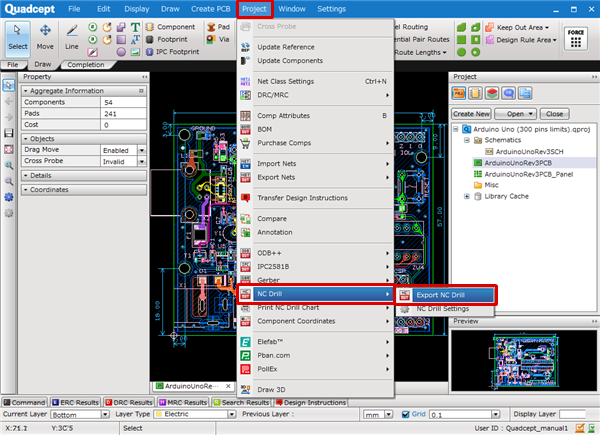Switch to the Completion ribbon tab
The image size is (600, 435).
click(86, 65)
